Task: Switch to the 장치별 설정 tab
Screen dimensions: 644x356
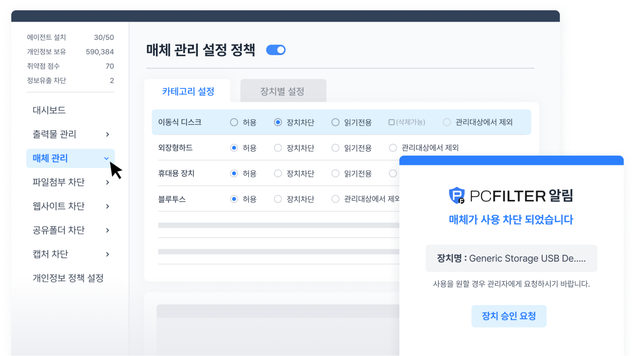Action: (283, 91)
